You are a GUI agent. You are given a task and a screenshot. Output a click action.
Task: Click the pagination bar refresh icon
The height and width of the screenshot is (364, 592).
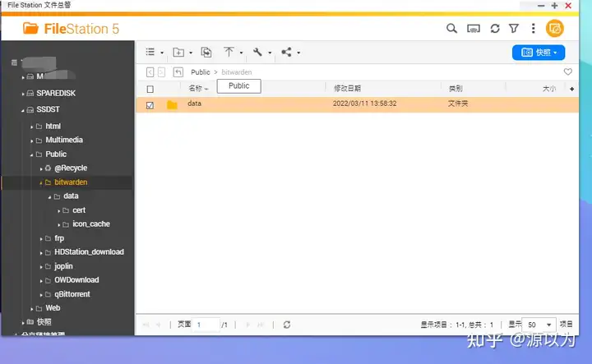pyautogui.click(x=287, y=325)
